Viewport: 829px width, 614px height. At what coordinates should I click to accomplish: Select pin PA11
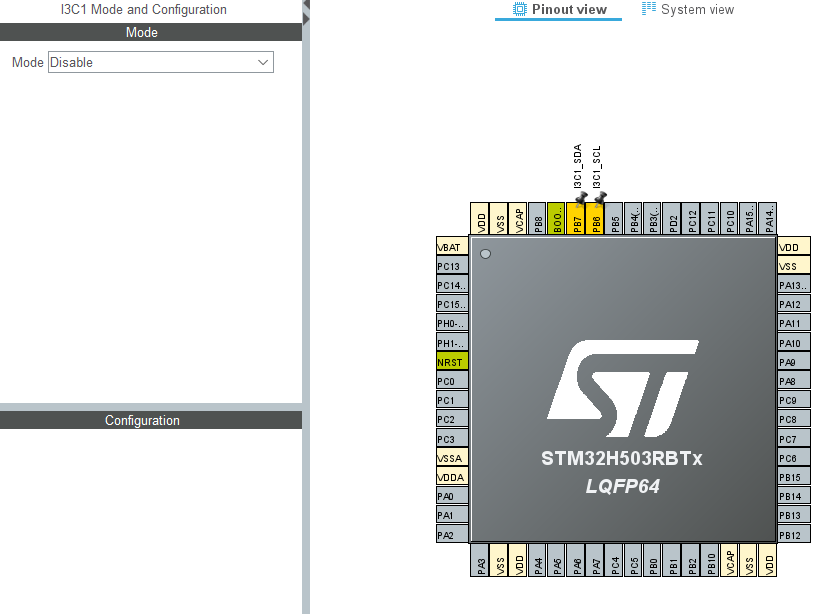[794, 323]
